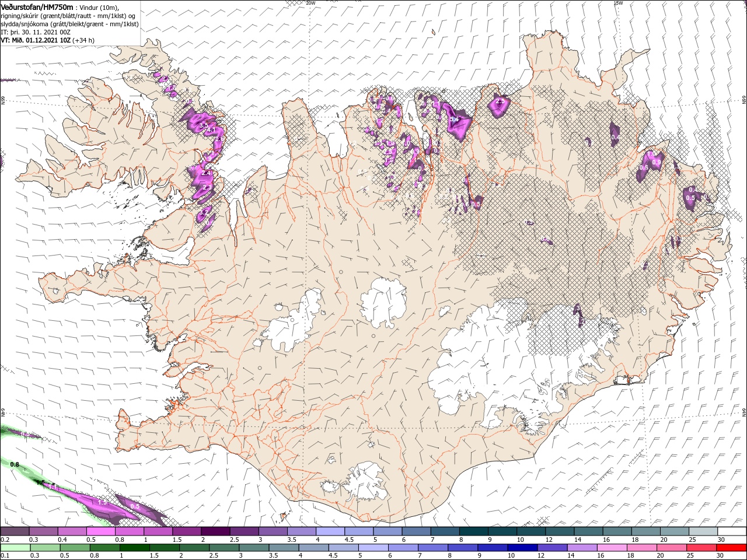Click the darkest purple swatch labeled 2

pyautogui.click(x=215, y=531)
